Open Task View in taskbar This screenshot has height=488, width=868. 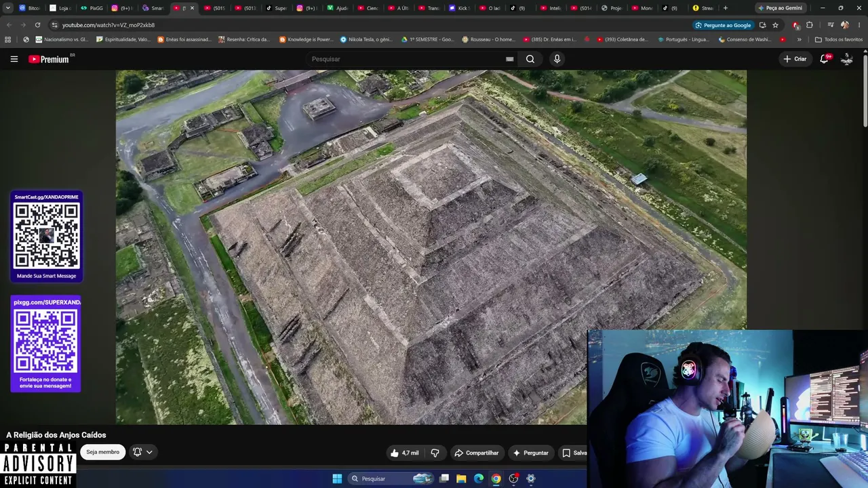(444, 479)
